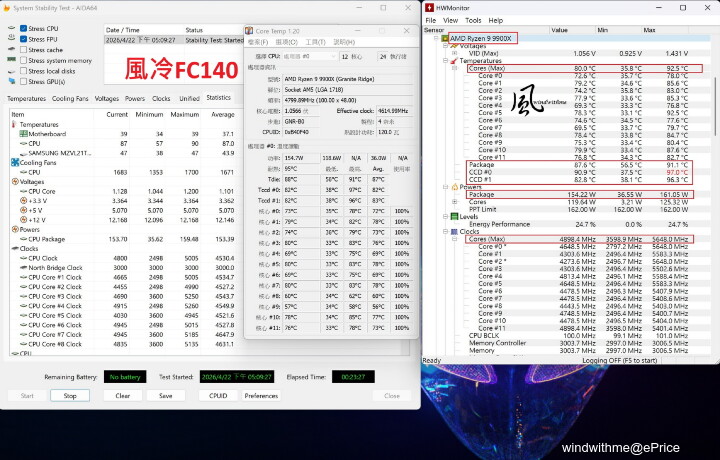Image resolution: width=720 pixels, height=460 pixels.
Task: Click the Clocks chip icon in HWMonitor
Action: pos(455,231)
